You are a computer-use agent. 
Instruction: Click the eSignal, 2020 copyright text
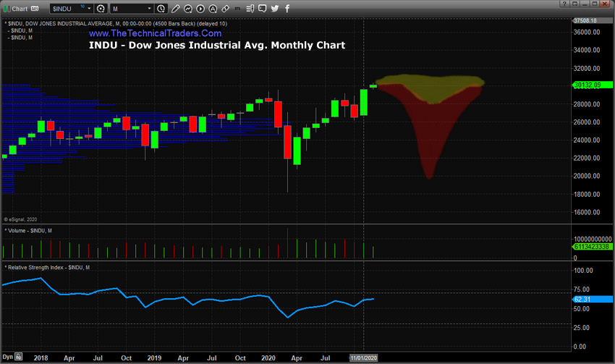(x=20, y=219)
